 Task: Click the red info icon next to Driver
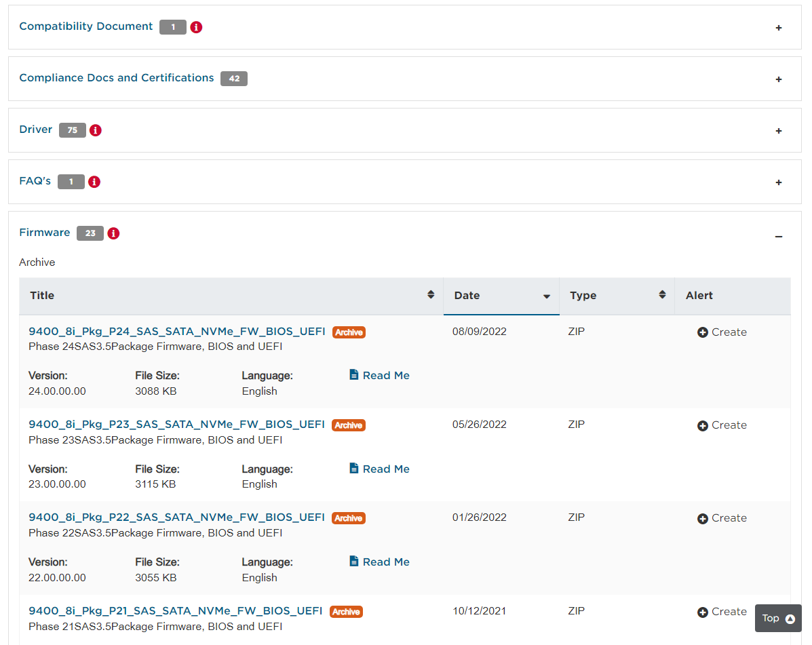pyautogui.click(x=95, y=130)
